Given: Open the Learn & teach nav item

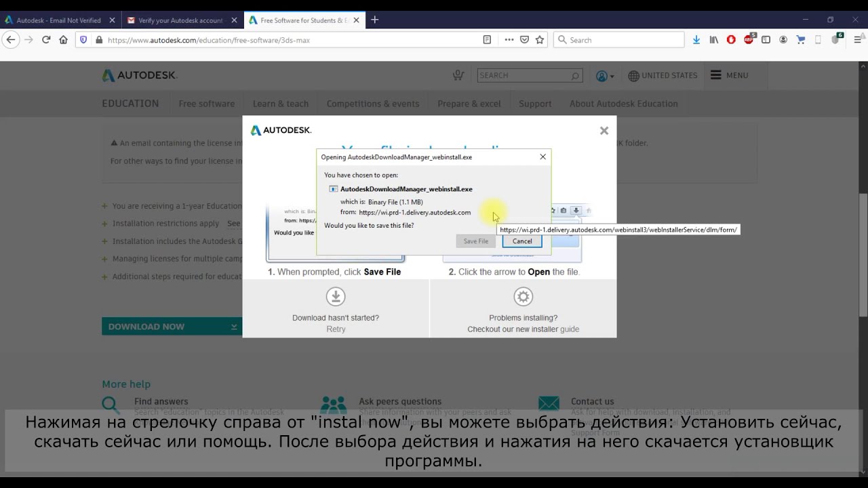Looking at the screenshot, I should coord(281,104).
